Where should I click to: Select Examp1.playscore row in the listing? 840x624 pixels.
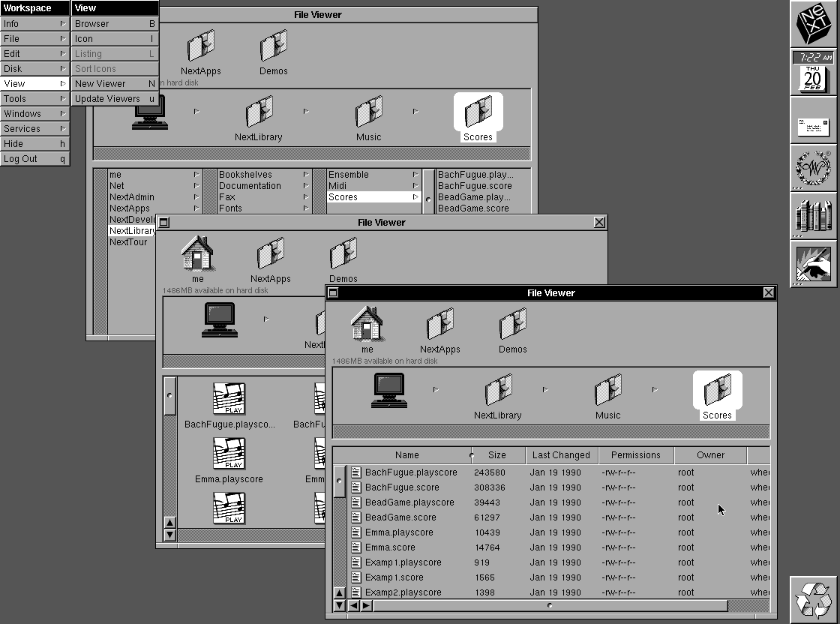(559, 562)
